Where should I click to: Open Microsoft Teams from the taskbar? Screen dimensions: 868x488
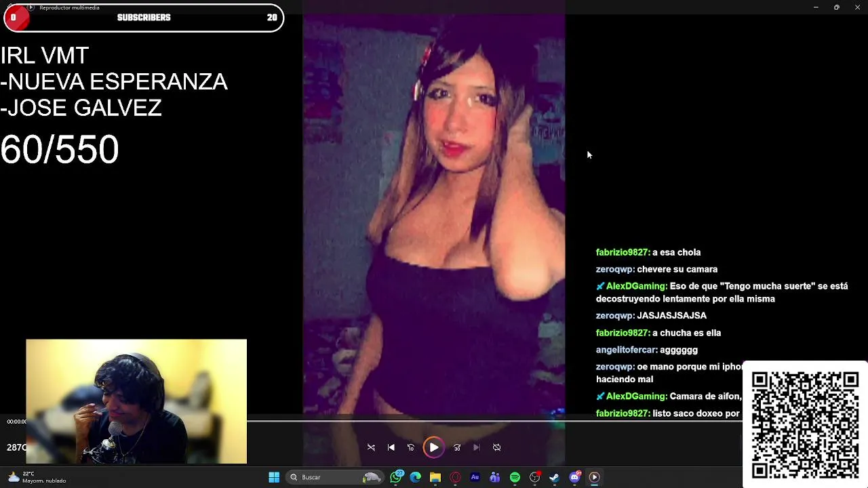495,477
